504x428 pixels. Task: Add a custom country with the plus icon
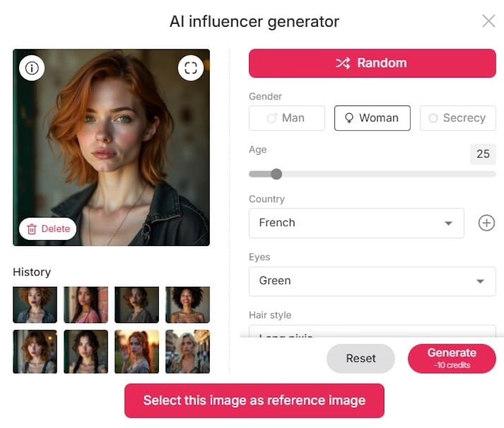coord(486,223)
